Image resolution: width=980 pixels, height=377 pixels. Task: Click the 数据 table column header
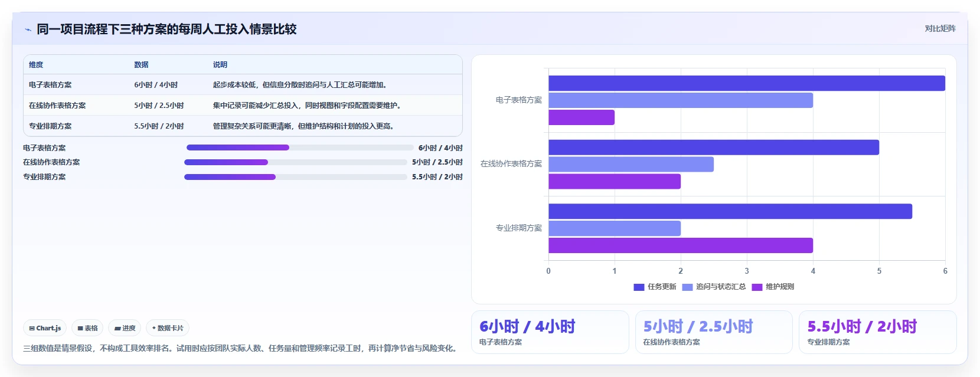[x=141, y=65]
